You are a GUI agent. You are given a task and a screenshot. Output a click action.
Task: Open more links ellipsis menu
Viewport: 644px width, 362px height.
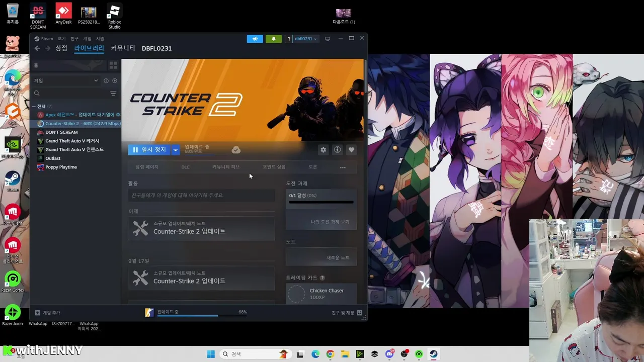(343, 167)
